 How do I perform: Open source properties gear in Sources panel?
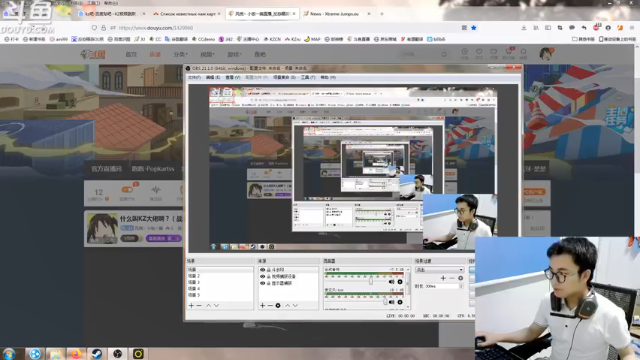tap(278, 305)
